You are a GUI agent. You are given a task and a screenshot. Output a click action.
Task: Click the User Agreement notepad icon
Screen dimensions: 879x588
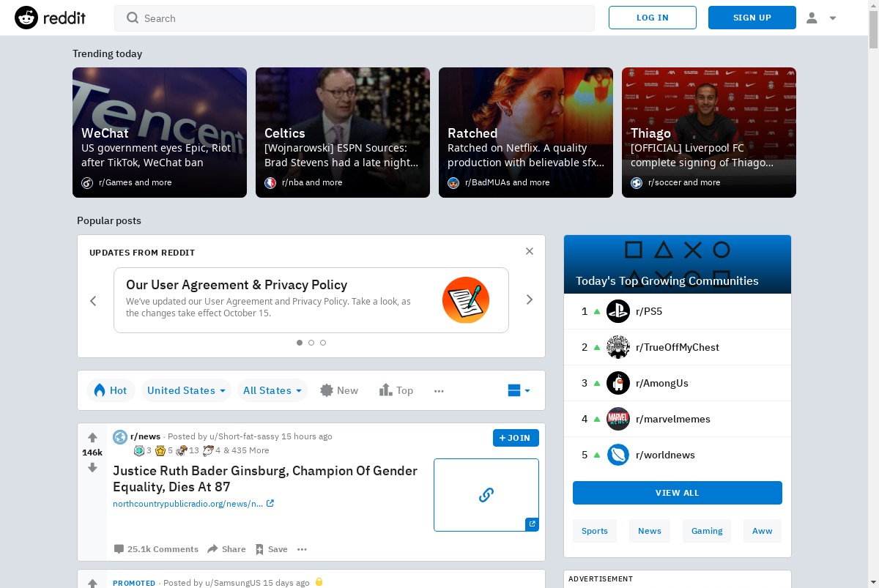click(x=466, y=300)
